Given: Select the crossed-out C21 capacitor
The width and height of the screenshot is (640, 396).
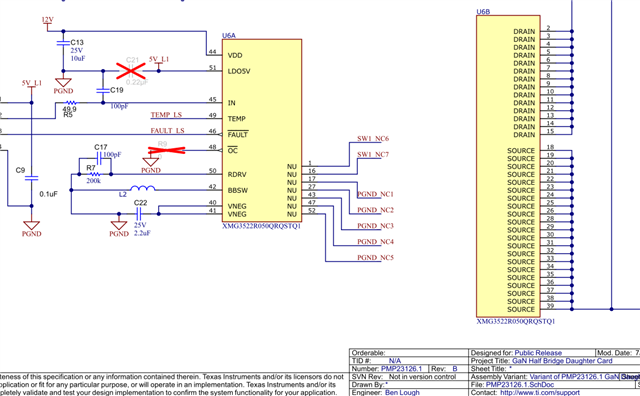Looking at the screenshot, I should click(x=131, y=71).
